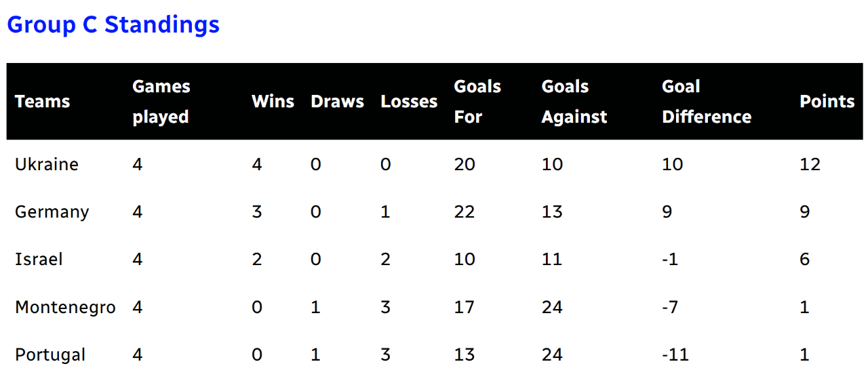Click the Goals For column header
Viewport: 868px width, 385px height.
coord(477,102)
